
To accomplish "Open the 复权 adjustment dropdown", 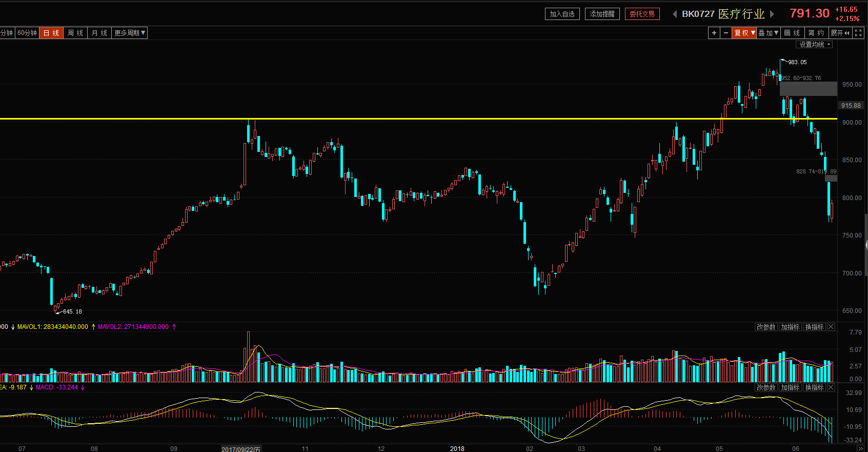I will pos(744,33).
